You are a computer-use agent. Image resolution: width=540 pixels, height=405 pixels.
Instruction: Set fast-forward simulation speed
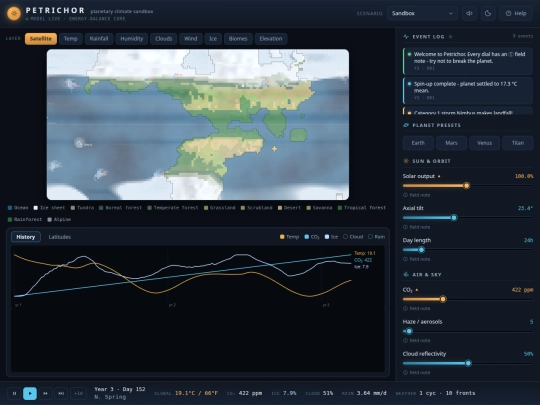tap(45, 393)
